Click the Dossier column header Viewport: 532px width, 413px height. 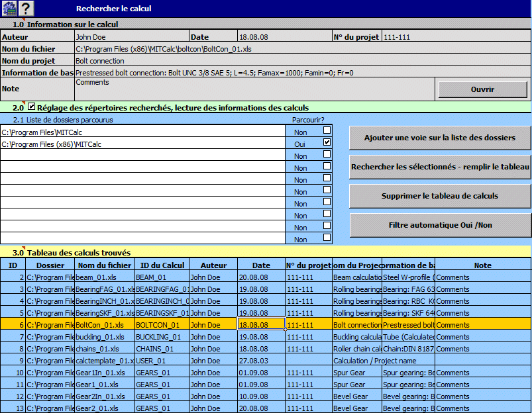click(x=50, y=265)
